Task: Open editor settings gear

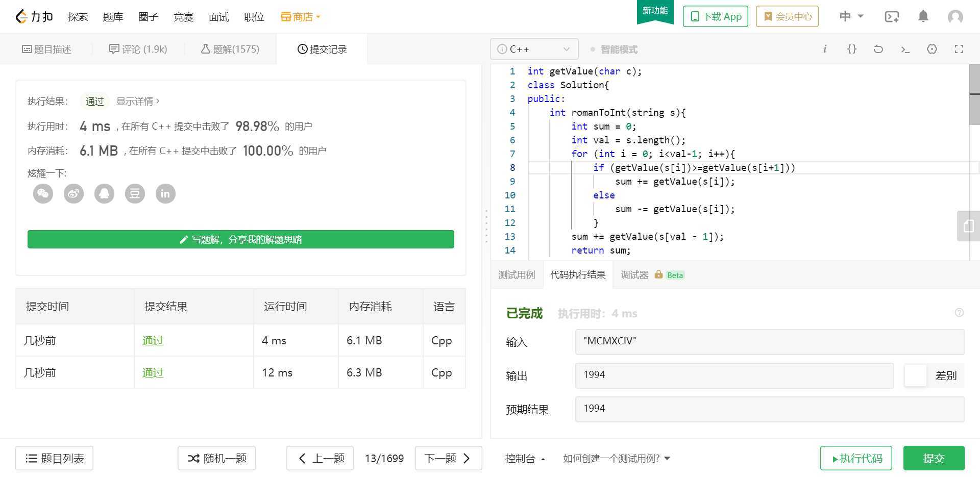Action: point(932,49)
